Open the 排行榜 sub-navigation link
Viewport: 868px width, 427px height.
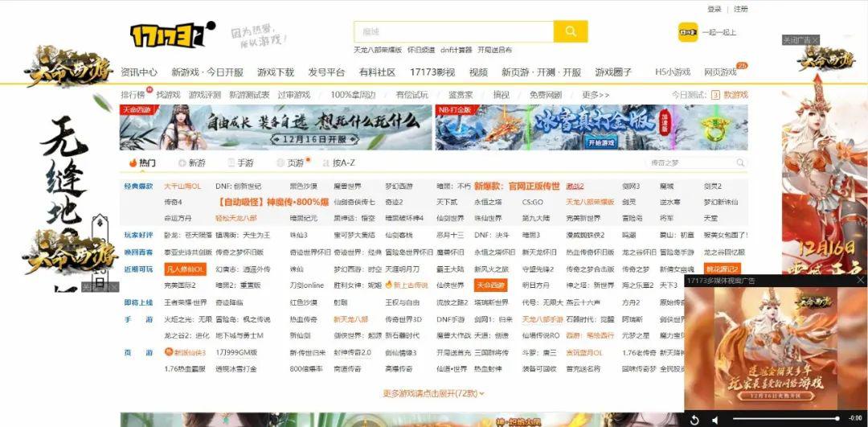[133, 95]
